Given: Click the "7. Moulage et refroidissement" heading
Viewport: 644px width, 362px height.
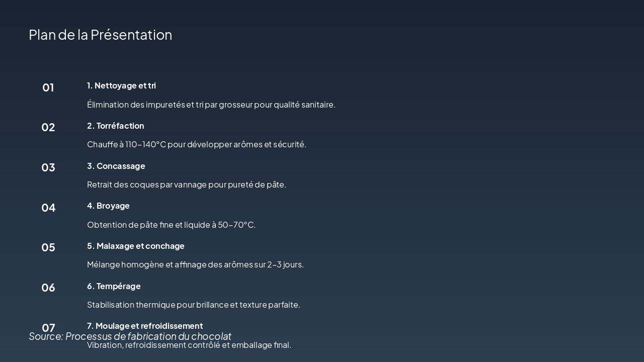Looking at the screenshot, I should (x=145, y=325).
